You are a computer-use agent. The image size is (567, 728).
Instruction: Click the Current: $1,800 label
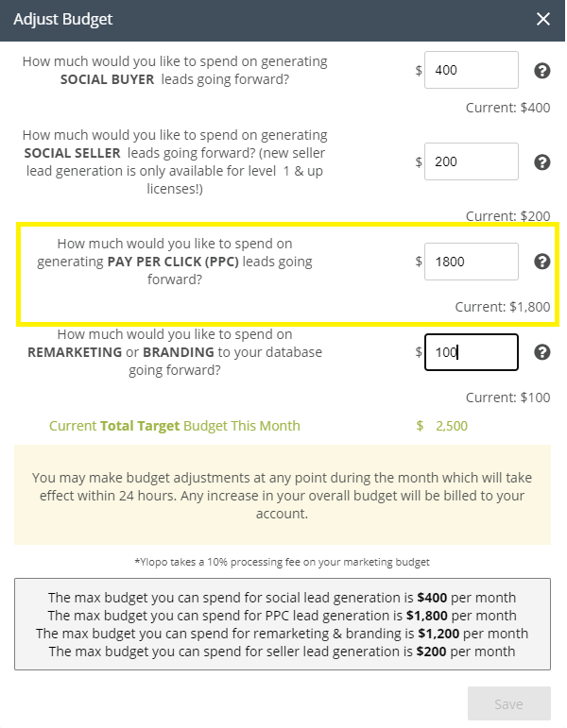(502, 307)
